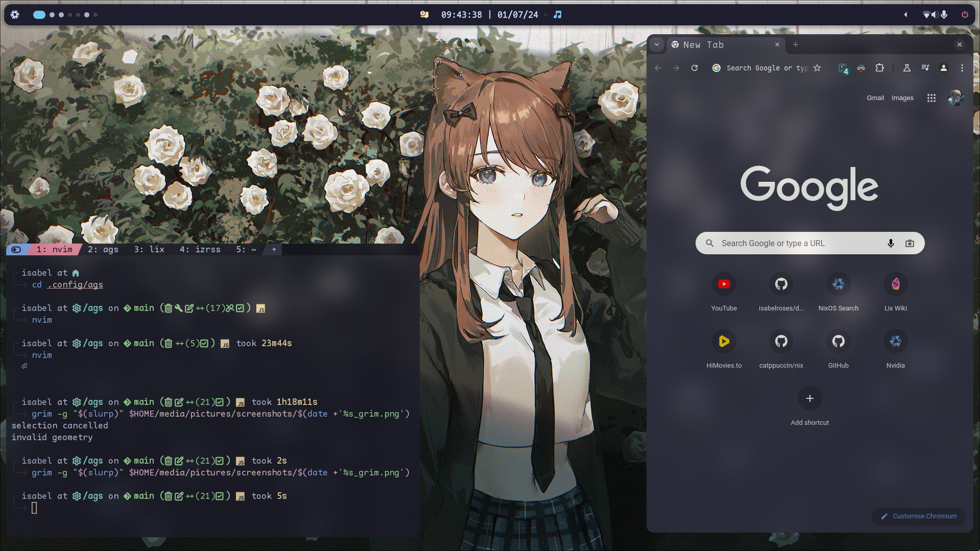
Task: Switch to the '2: ags' terminal tab
Action: coord(103,250)
